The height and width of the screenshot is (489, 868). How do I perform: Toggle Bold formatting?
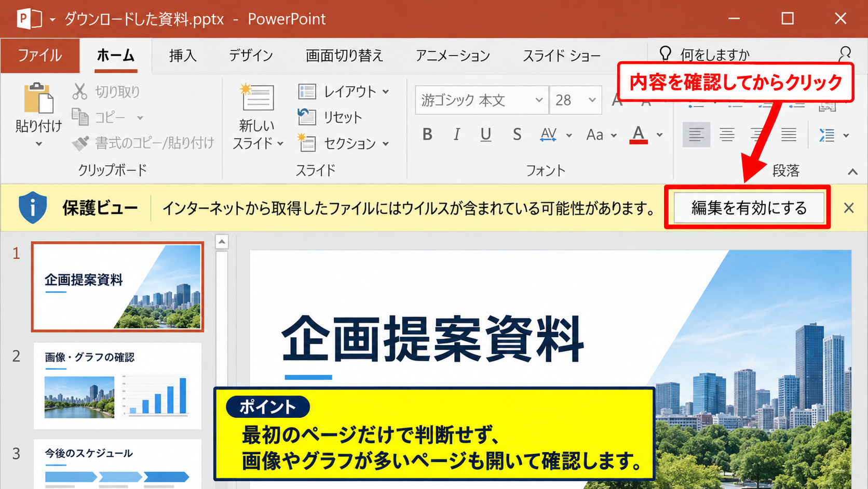427,135
